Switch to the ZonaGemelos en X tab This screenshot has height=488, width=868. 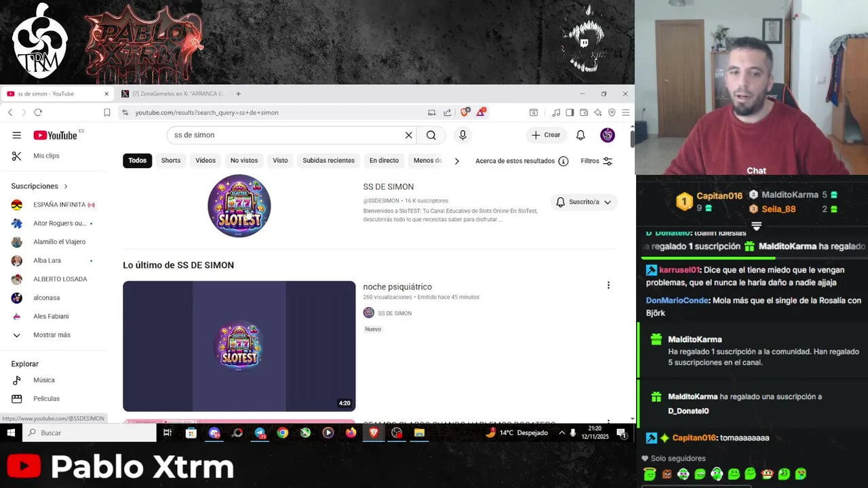pos(173,94)
